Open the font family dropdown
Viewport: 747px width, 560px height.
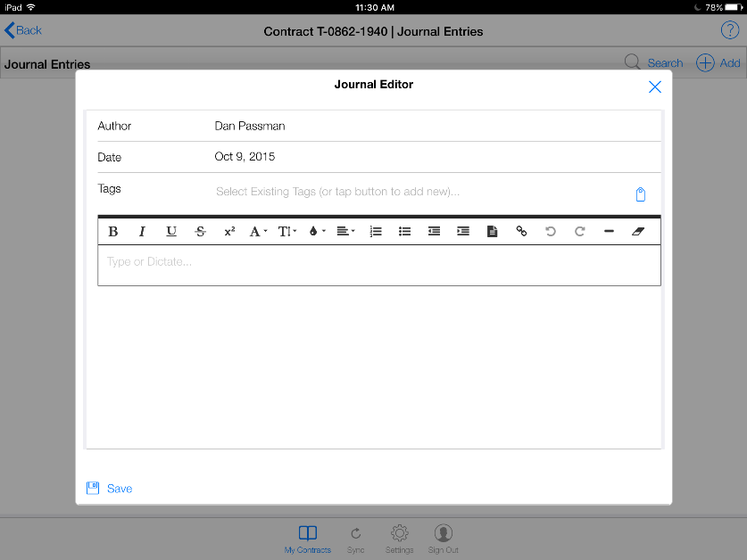[258, 232]
